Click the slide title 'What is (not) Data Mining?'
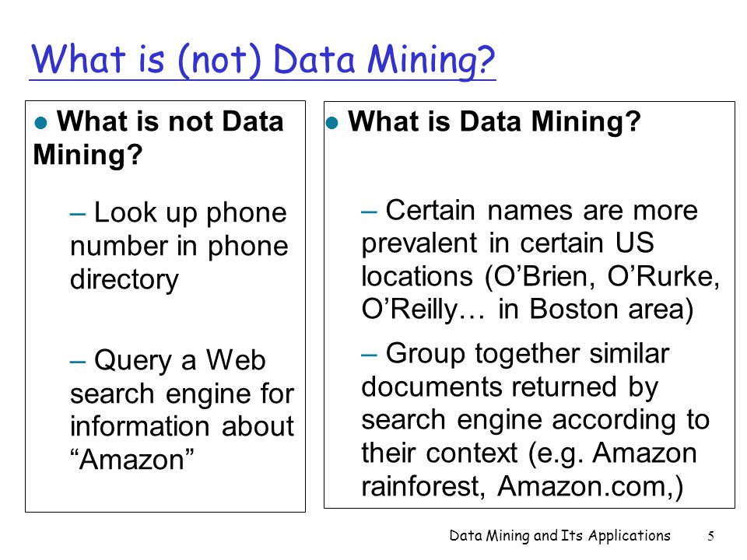747x560 pixels. click(263, 60)
